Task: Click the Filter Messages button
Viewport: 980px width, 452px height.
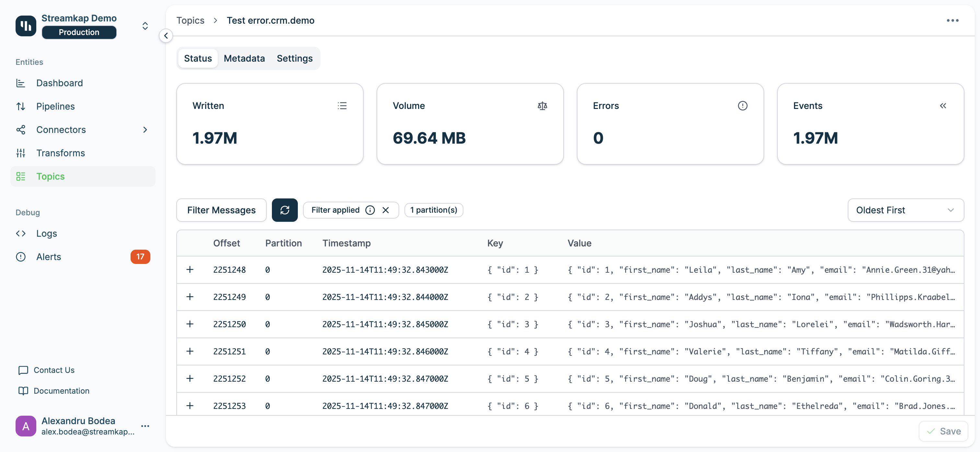Action: (x=221, y=210)
